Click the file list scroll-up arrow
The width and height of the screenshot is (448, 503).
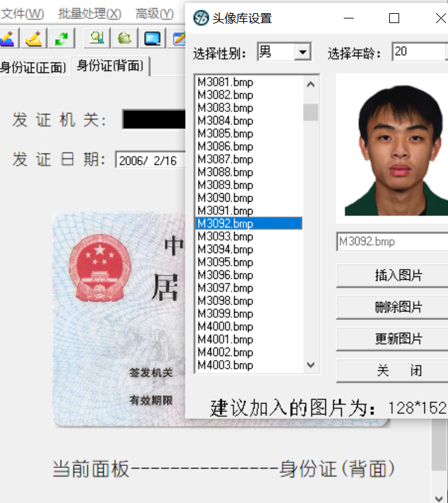(311, 84)
